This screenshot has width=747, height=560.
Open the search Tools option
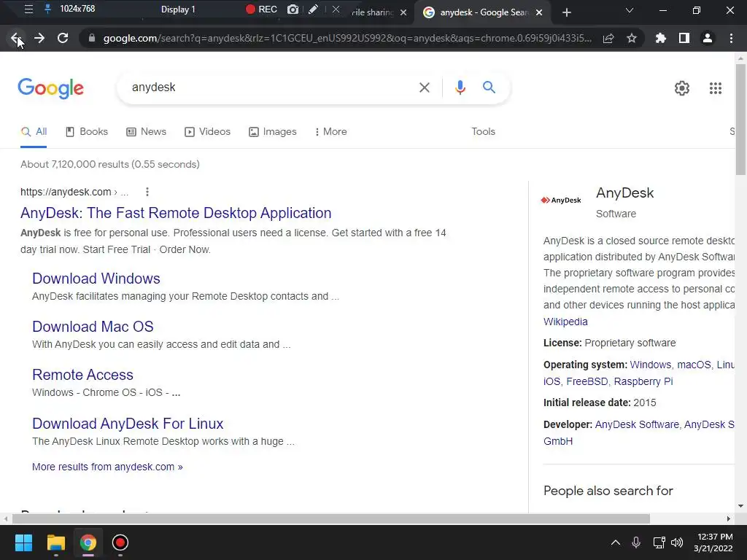(483, 132)
